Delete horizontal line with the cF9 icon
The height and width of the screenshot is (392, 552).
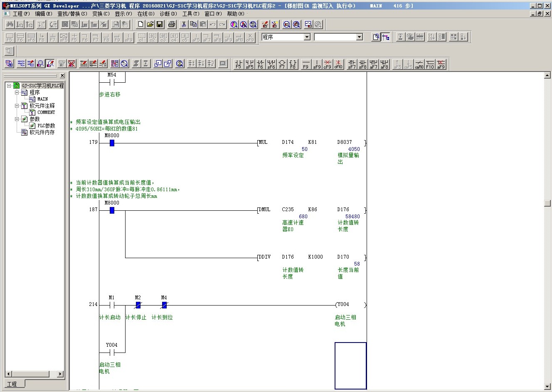(328, 64)
